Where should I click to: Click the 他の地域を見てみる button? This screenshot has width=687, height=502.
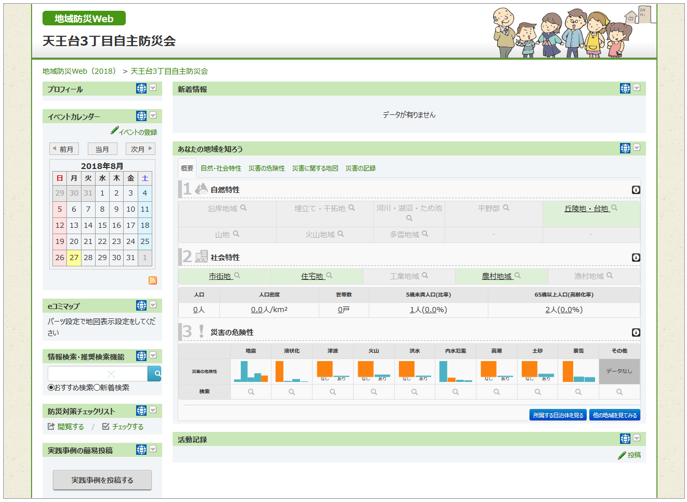point(614,415)
